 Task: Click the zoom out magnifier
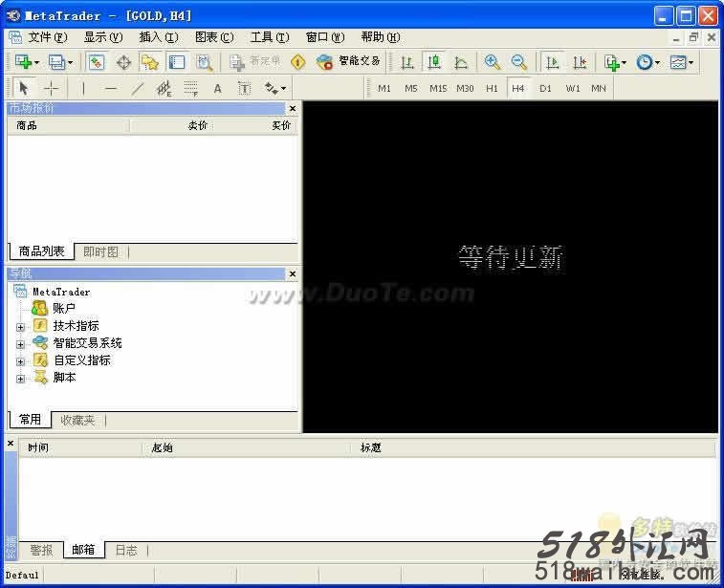coord(519,62)
